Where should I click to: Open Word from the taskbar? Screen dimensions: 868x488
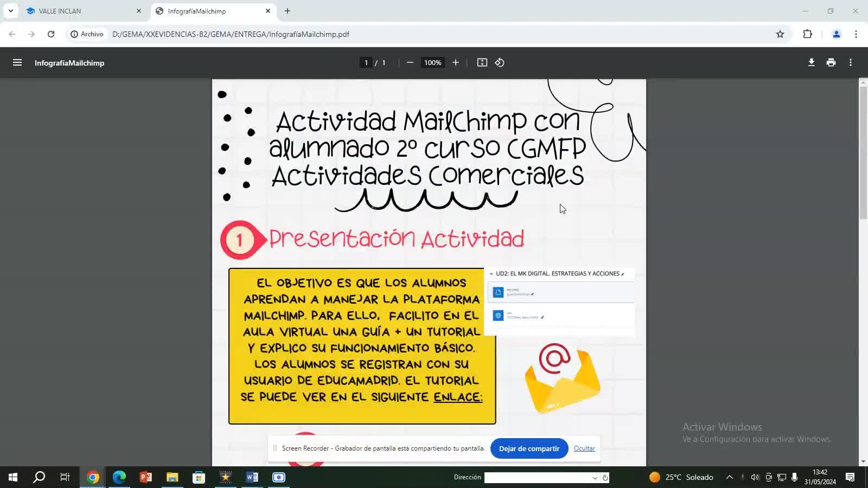click(252, 477)
